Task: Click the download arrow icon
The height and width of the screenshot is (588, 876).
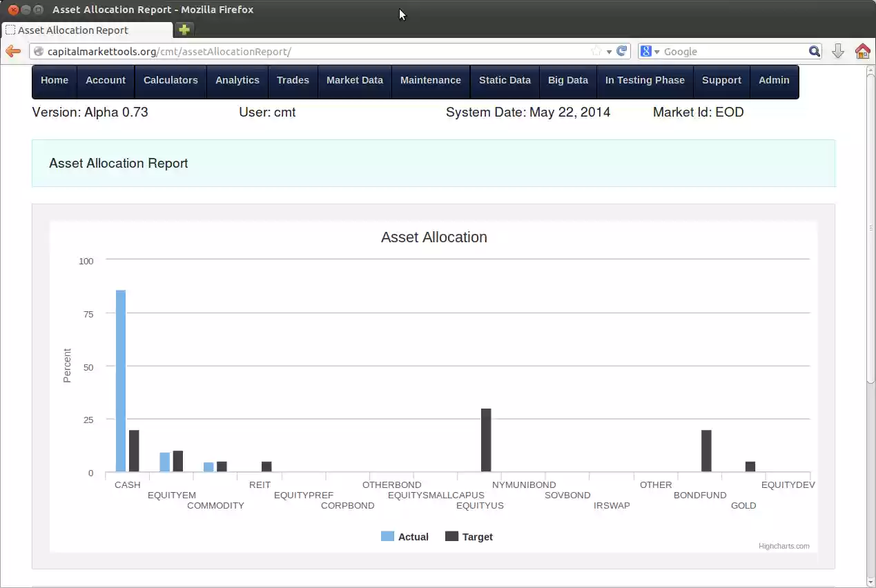Action: [837, 51]
